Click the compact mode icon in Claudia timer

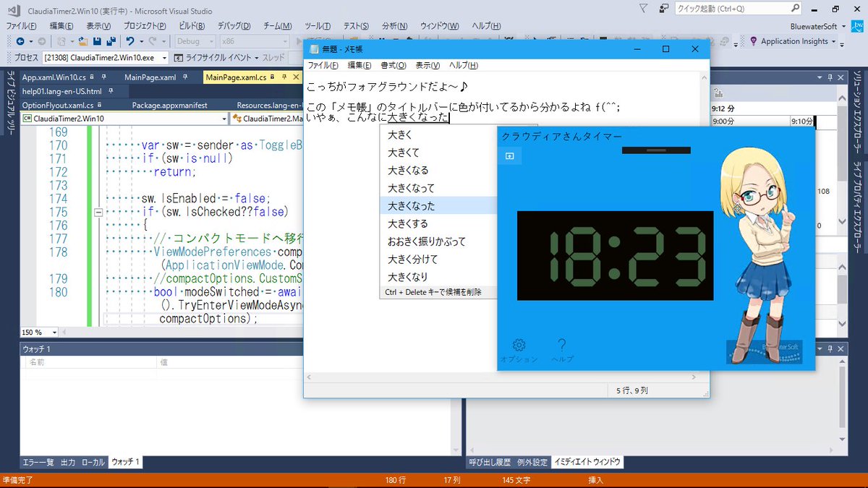509,155
